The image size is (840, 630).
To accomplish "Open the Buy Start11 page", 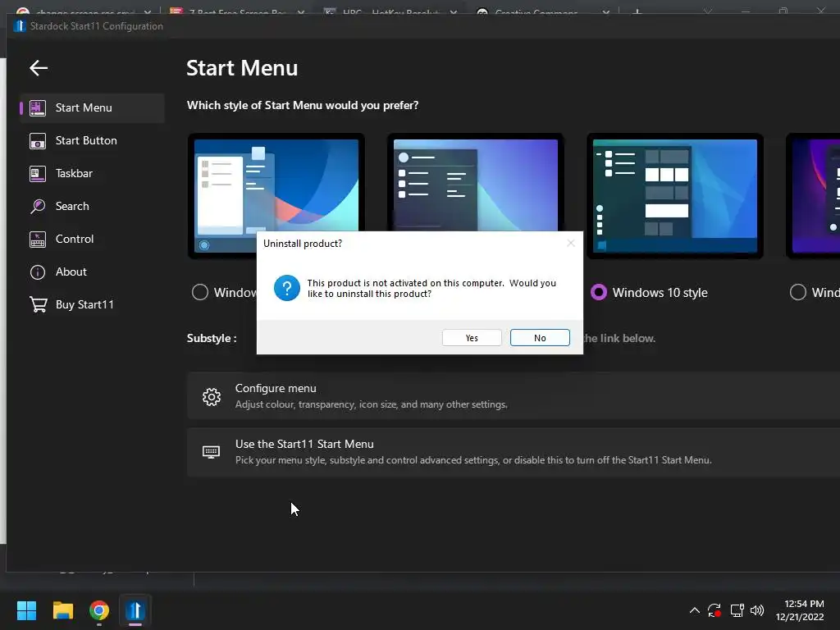I will coord(92,305).
